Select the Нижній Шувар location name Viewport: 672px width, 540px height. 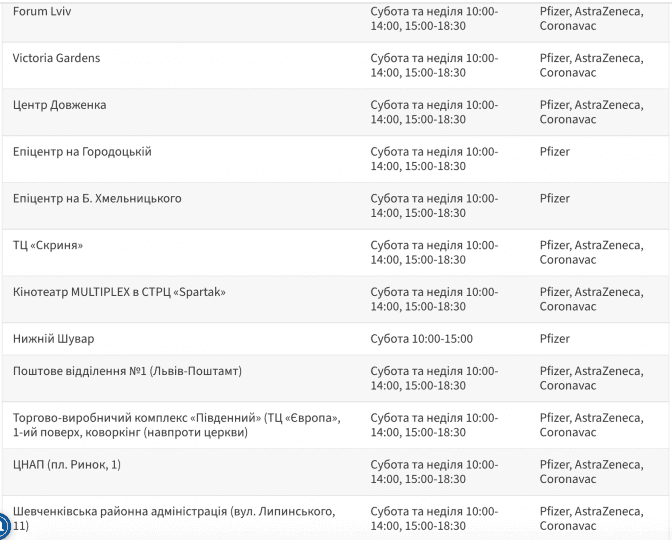point(53,339)
